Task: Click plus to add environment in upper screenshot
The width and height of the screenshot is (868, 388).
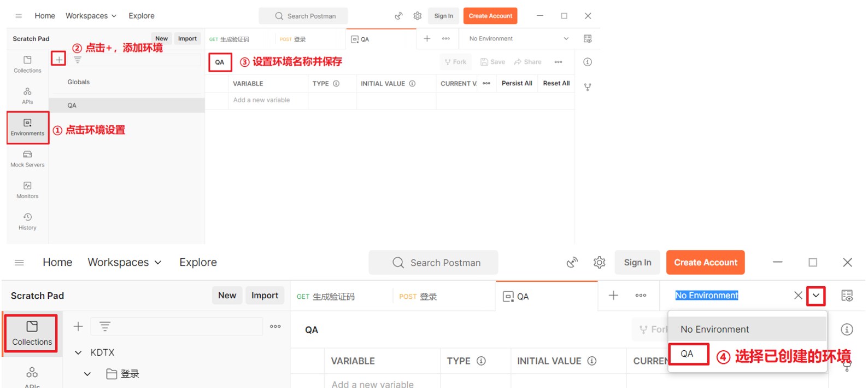Action: click(58, 59)
